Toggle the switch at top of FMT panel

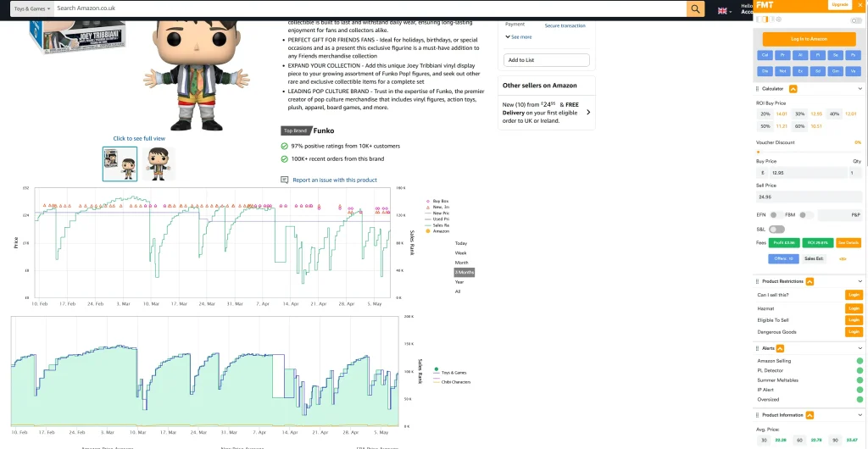[856, 20]
